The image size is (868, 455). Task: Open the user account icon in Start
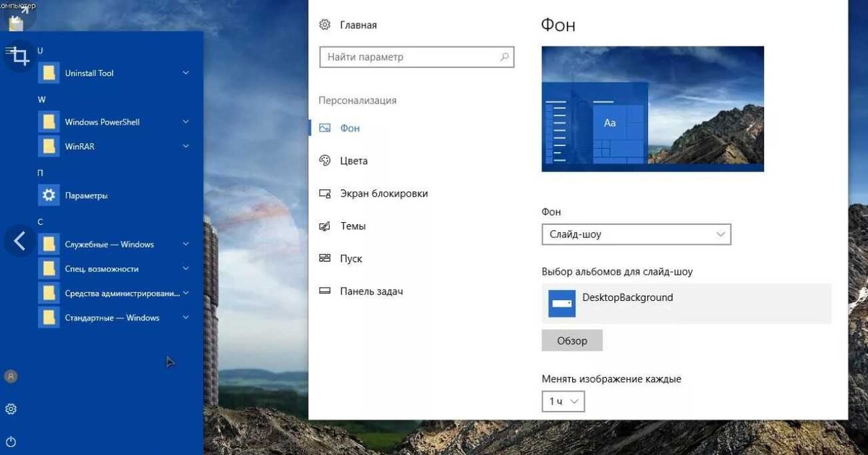pyautogui.click(x=11, y=376)
